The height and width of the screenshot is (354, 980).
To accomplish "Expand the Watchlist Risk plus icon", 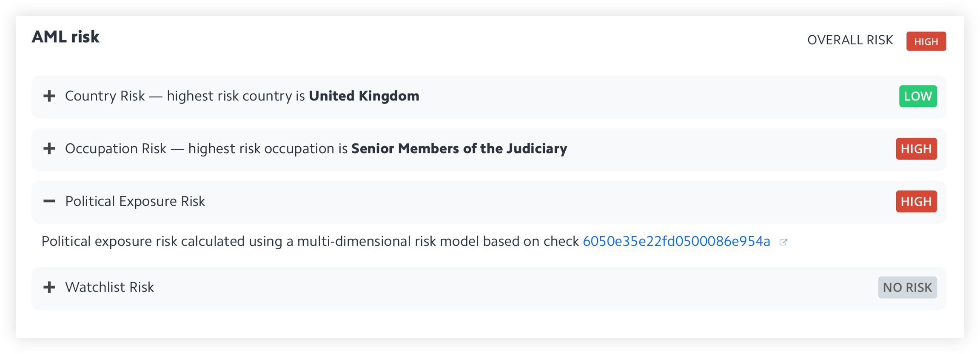I will [49, 287].
